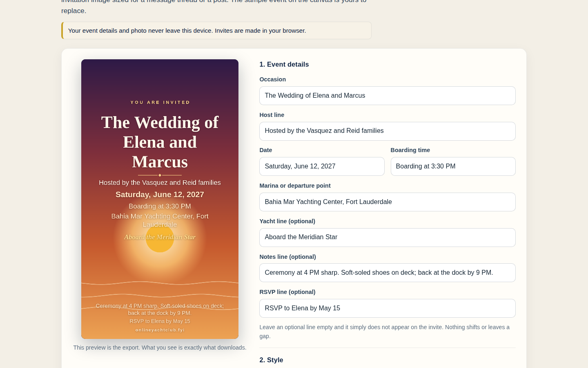Click 'Aboard the Meridian Star' on the invite preview

point(160,237)
